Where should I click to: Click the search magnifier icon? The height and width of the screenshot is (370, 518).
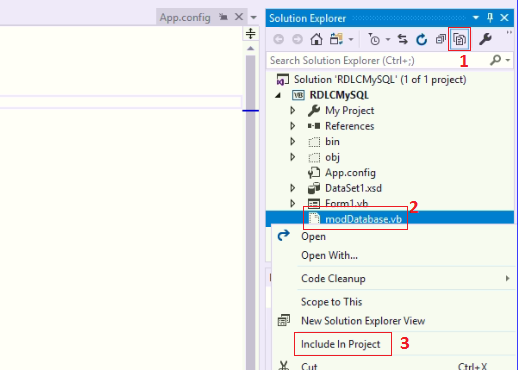[x=496, y=60]
